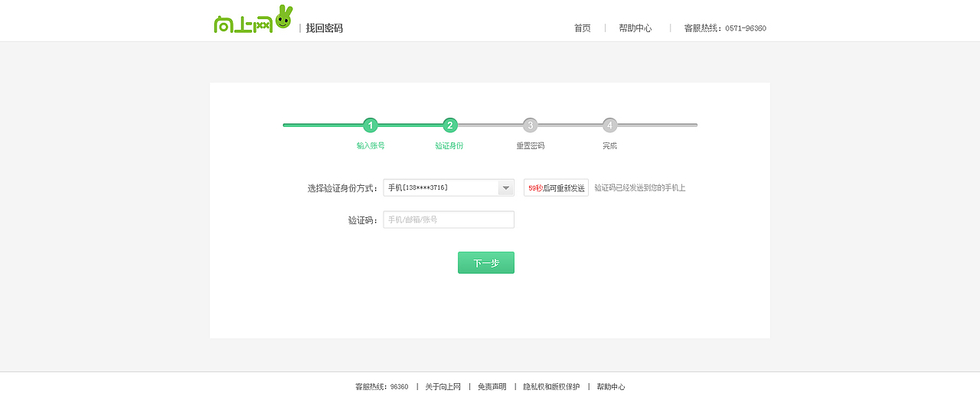Open 关于向上网 footer link

coord(443,387)
